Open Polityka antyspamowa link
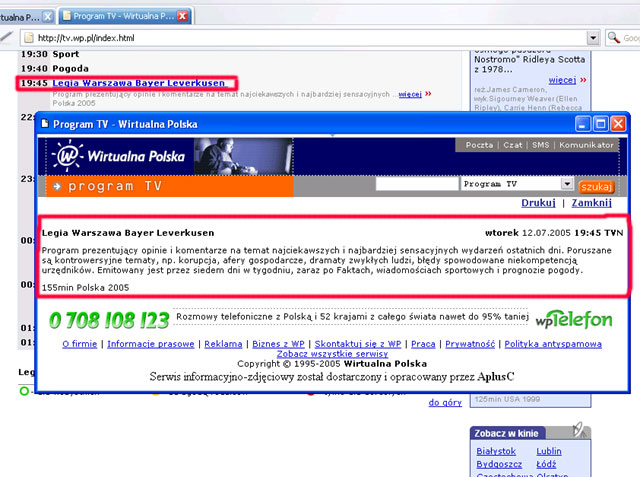 [x=553, y=344]
